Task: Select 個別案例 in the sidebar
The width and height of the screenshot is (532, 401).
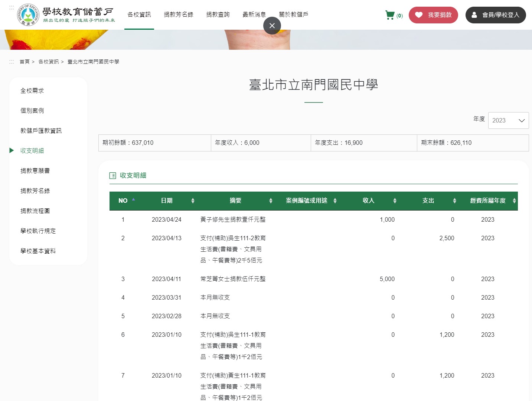Action: point(32,111)
